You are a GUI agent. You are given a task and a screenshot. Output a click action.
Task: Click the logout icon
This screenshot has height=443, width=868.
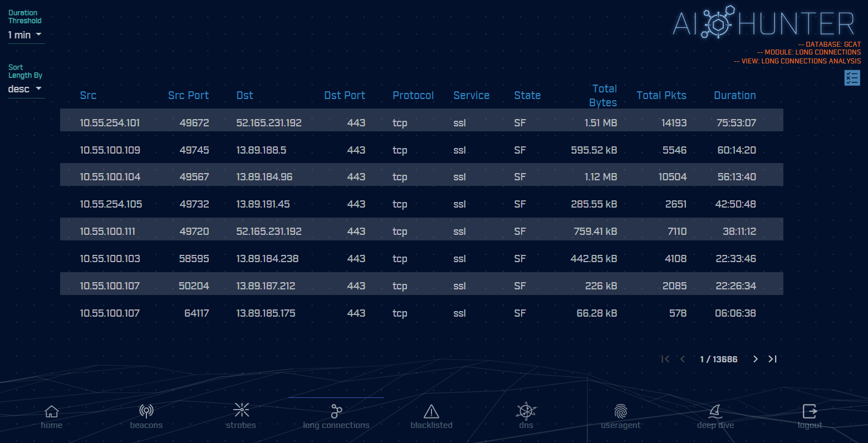pyautogui.click(x=810, y=412)
